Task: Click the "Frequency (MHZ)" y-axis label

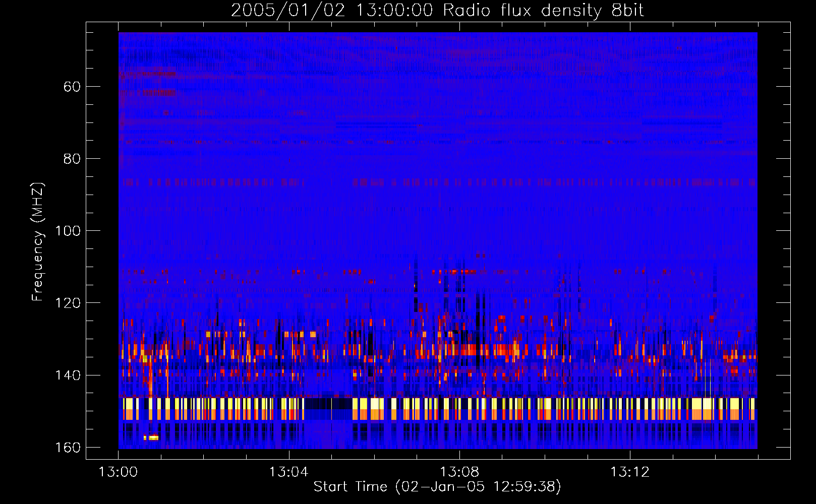Action: (x=38, y=242)
